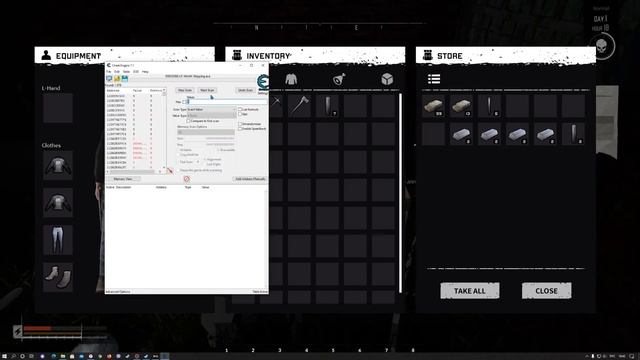Click the Undo Scan button
Image resolution: width=640 pixels, height=360 pixels.
tap(245, 90)
